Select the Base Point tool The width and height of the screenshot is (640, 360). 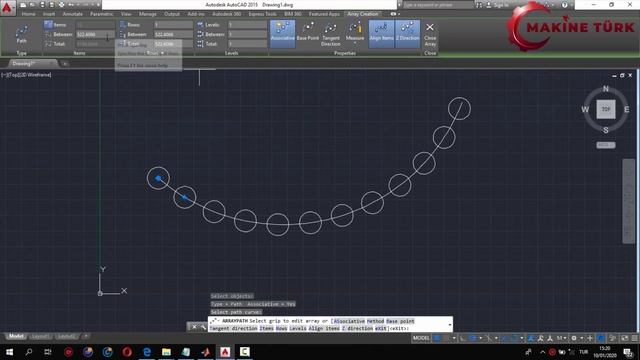click(307, 32)
